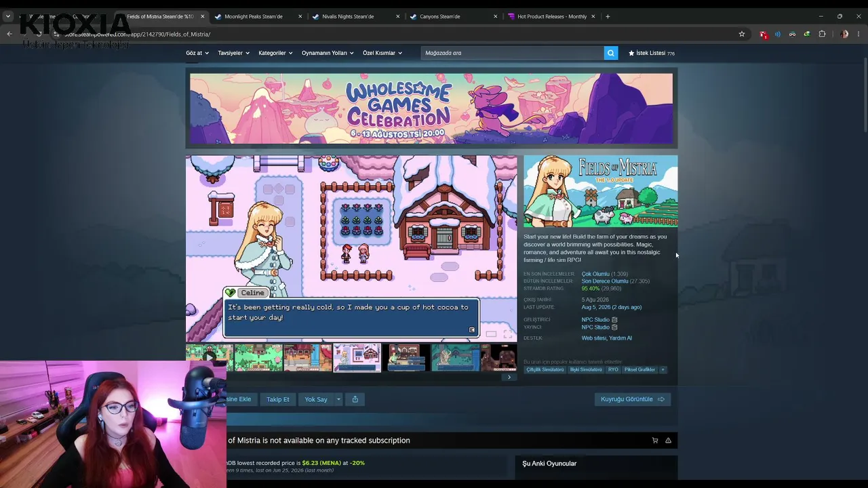Viewport: 868px width, 488px height.
Task: Open the Çok Olumlu recent reviews link
Action: pos(595,274)
